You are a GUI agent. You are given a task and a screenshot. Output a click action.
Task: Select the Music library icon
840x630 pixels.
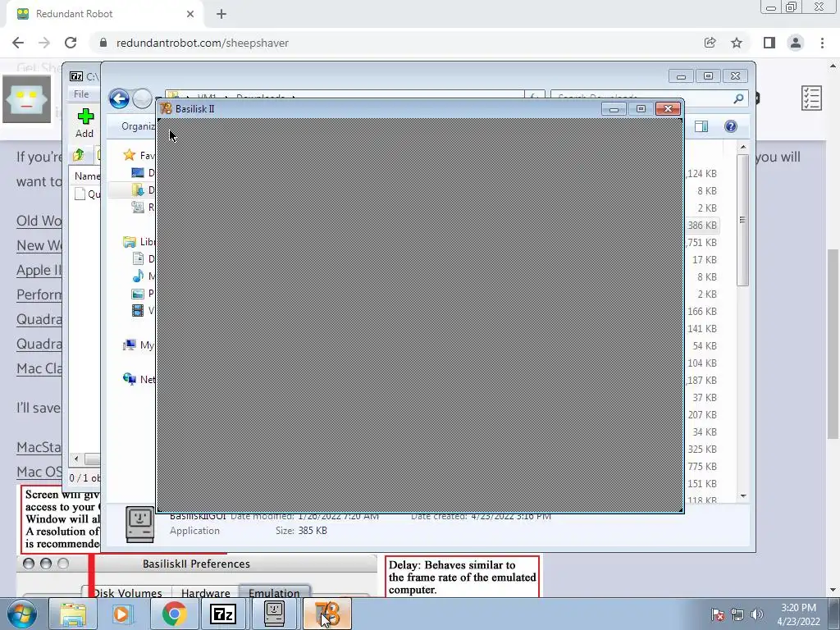[x=138, y=276]
